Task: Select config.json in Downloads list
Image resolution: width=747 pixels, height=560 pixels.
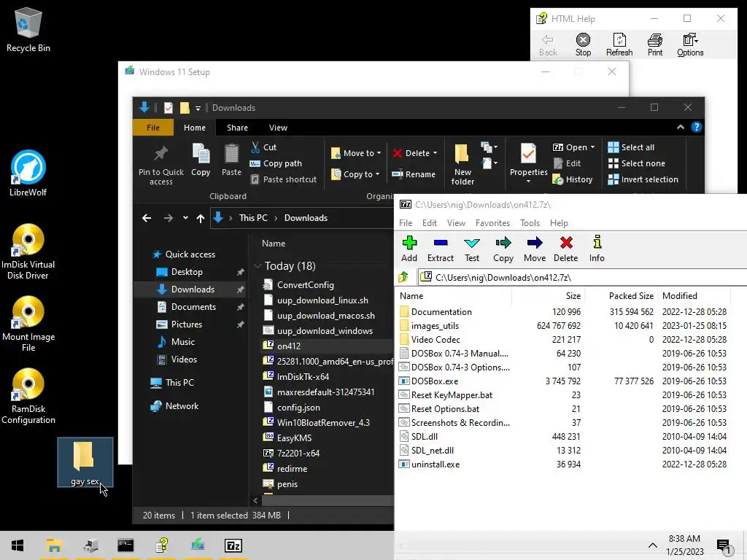Action: click(298, 407)
